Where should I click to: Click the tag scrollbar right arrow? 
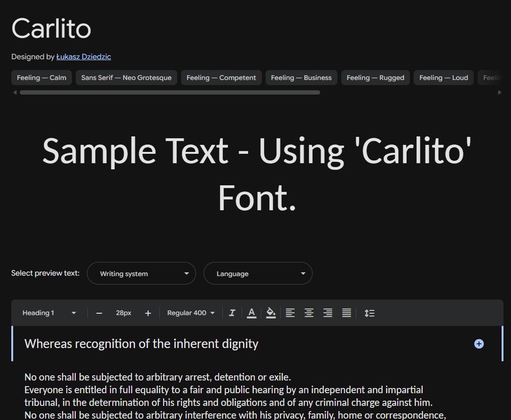click(x=500, y=93)
